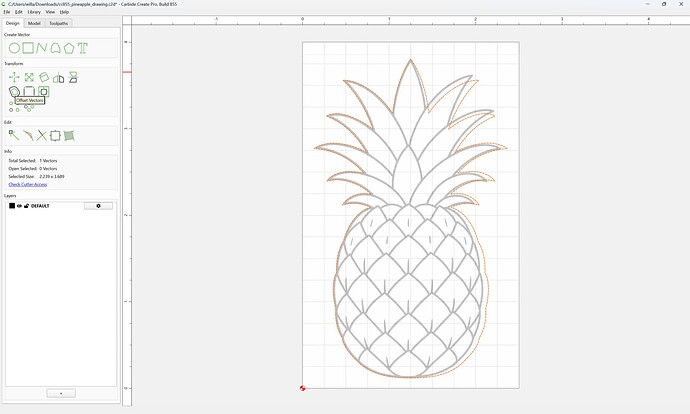Select the Node Edit tool
690x414 pixels.
point(14,136)
